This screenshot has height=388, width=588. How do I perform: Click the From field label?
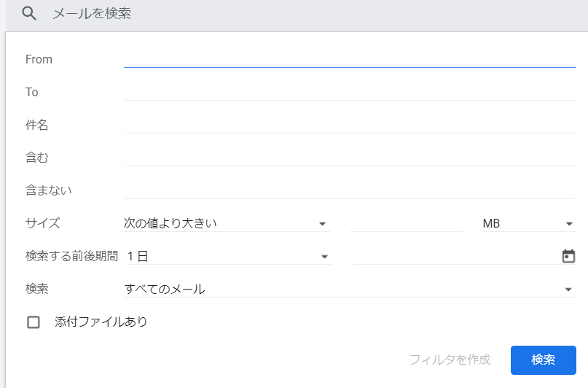pyautogui.click(x=39, y=59)
